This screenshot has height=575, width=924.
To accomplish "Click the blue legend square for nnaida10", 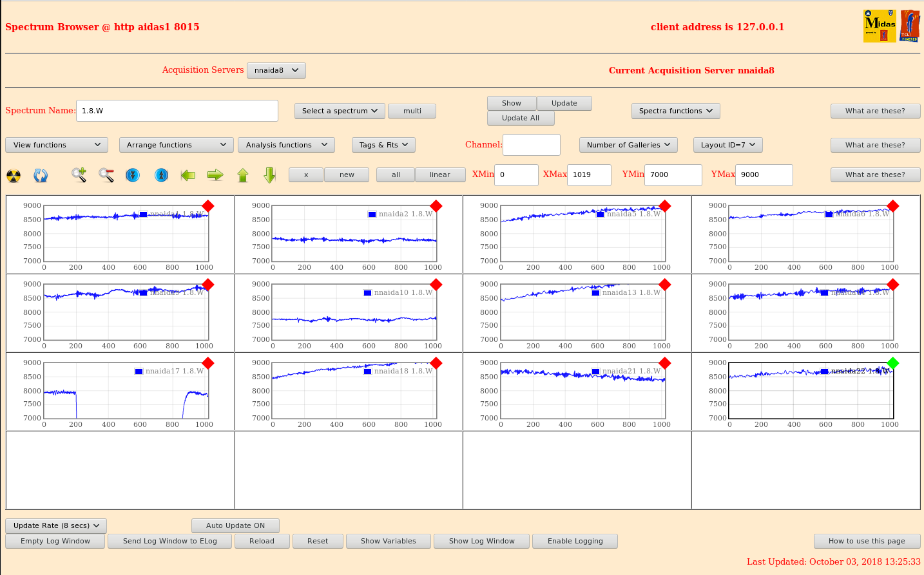I will pos(367,293).
